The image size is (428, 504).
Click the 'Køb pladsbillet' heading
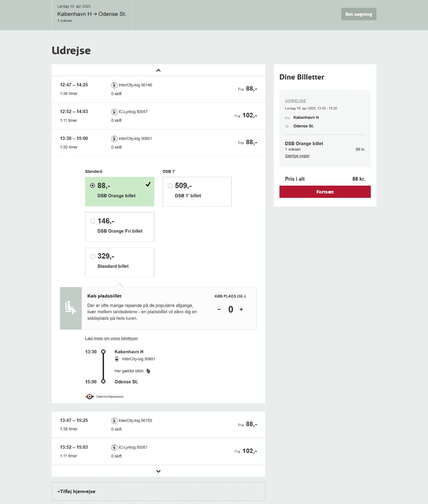pos(104,296)
